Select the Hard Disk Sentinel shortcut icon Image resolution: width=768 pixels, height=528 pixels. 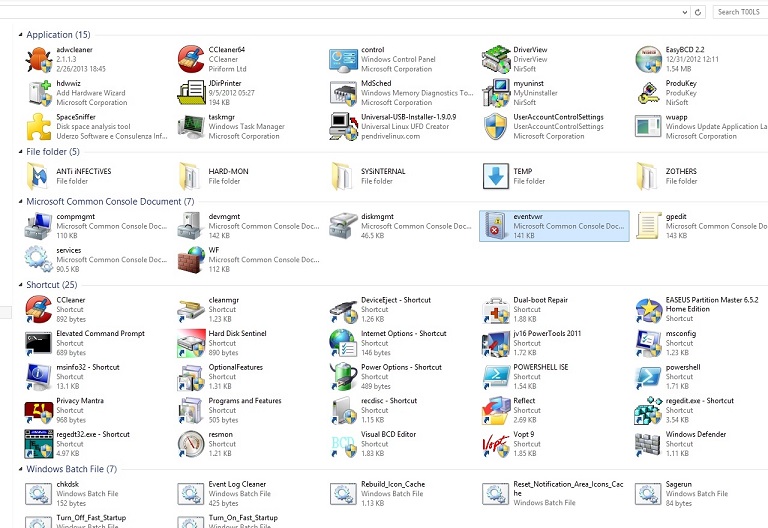tap(191, 343)
